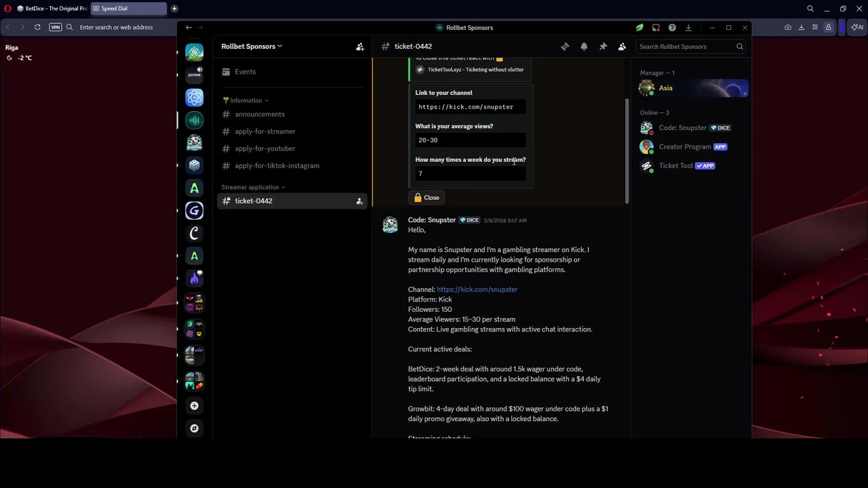Click the inbox icon with red dot
Viewport: 868px width, 488px height.
click(x=656, y=28)
